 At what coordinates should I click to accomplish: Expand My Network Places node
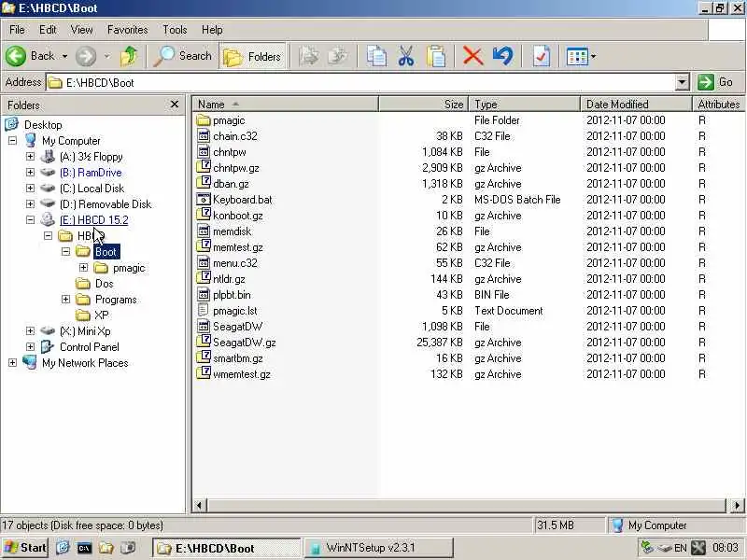[12, 363]
